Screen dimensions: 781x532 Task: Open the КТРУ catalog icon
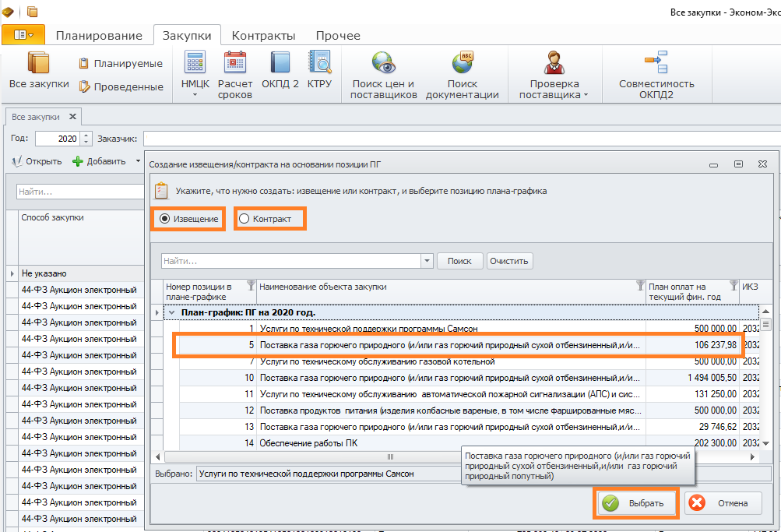[319, 63]
